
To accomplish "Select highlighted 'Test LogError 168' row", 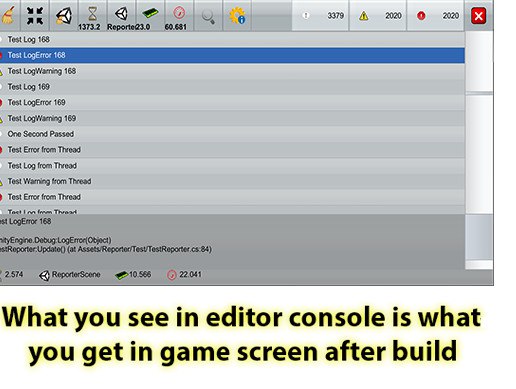I will coord(232,55).
